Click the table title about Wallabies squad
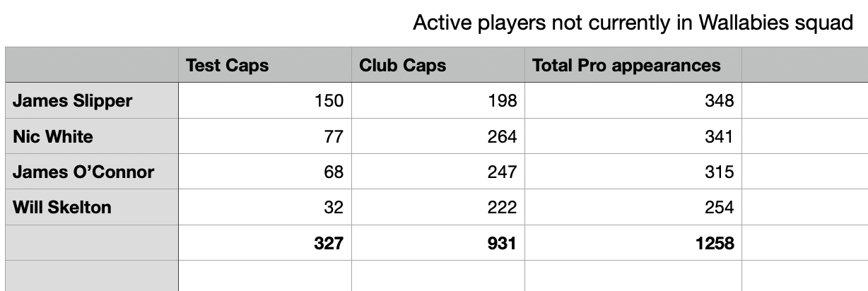868x291 pixels. tap(633, 23)
